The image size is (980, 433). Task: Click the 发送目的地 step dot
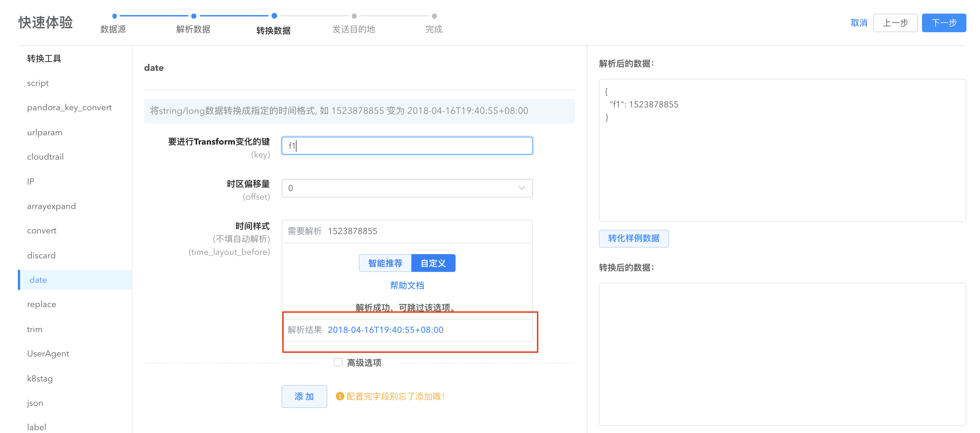click(354, 16)
